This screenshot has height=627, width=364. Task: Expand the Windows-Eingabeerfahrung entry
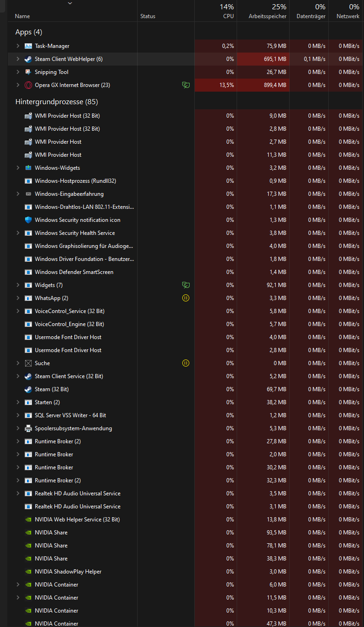coord(18,194)
